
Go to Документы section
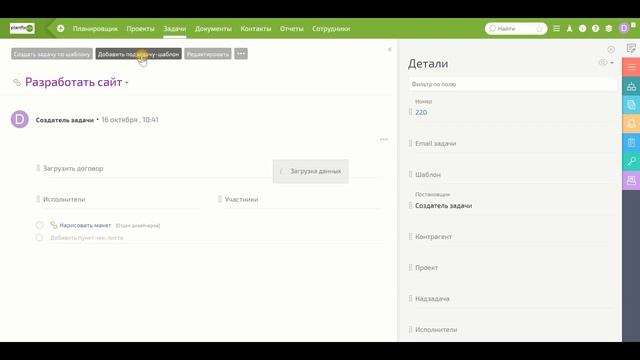pos(213,29)
